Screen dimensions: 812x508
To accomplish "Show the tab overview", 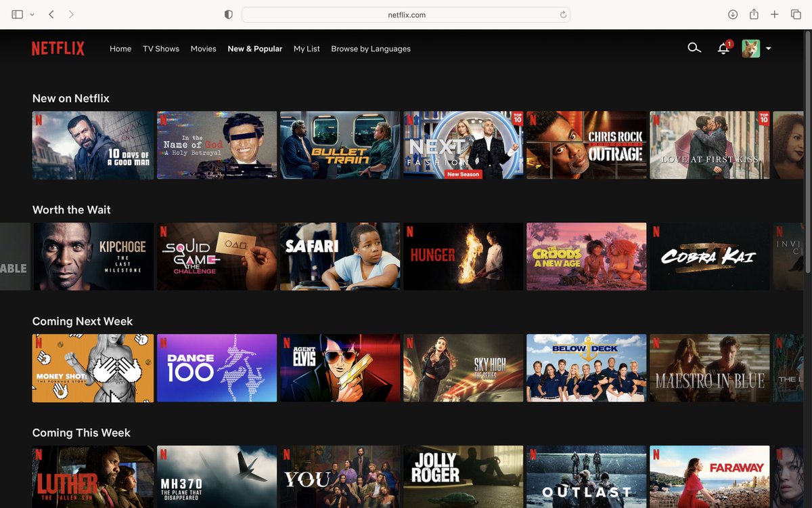I will (x=796, y=14).
